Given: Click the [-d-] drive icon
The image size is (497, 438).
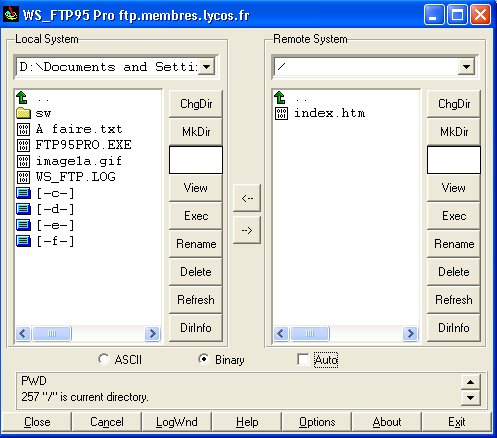Looking at the screenshot, I should point(23,209).
